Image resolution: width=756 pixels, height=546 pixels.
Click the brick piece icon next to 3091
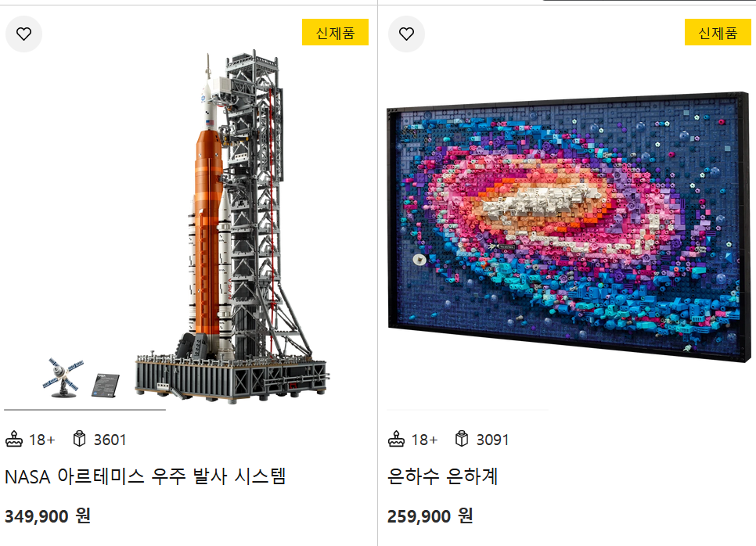462,439
